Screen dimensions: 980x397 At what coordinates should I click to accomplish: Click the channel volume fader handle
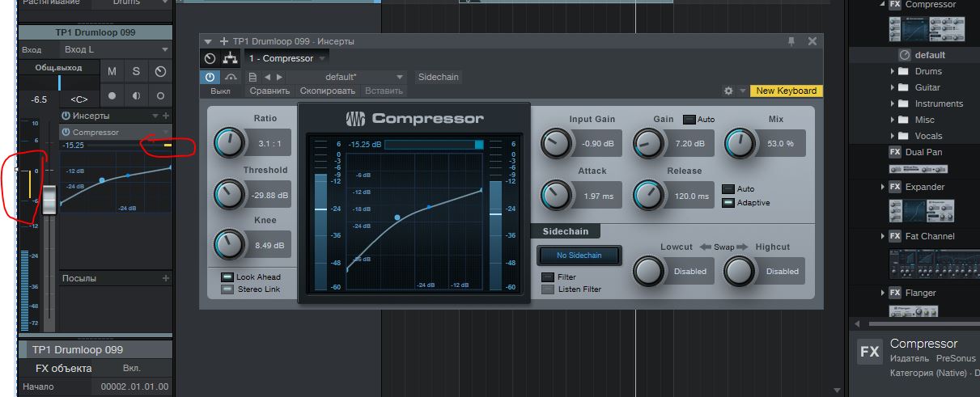tap(50, 200)
